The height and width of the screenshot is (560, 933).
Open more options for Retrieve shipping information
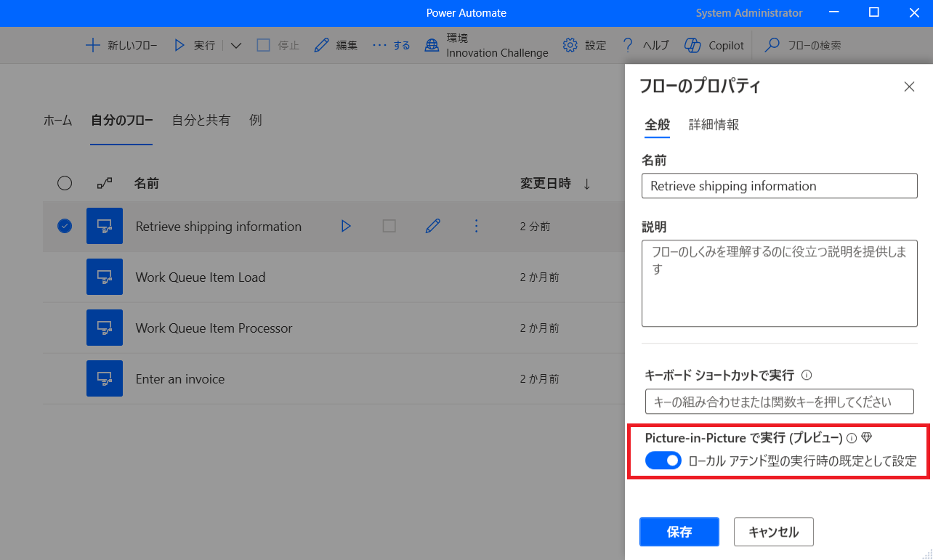click(477, 226)
